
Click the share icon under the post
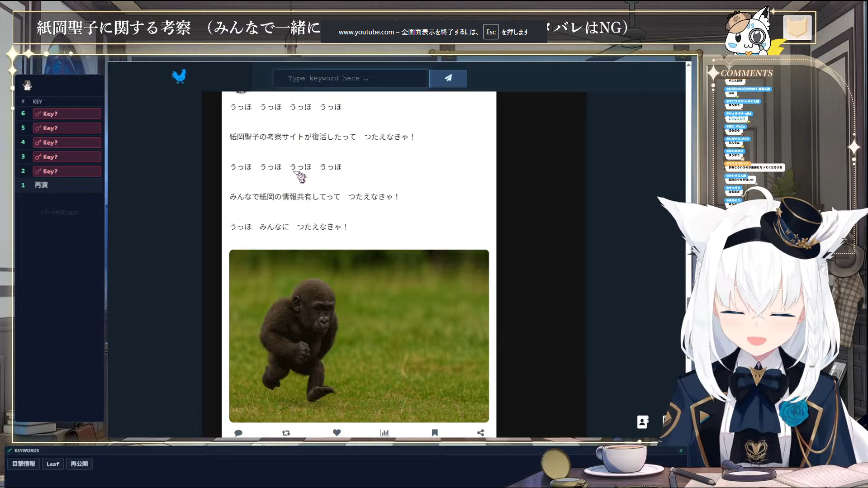click(x=480, y=433)
